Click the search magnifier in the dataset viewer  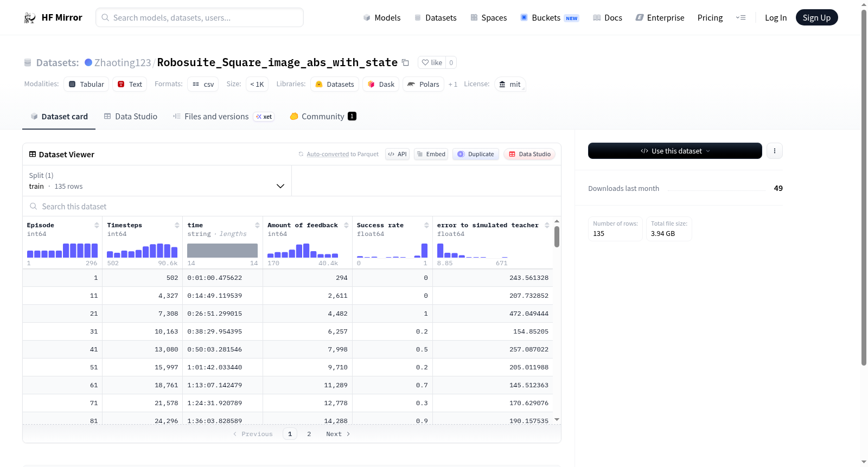coord(34,206)
